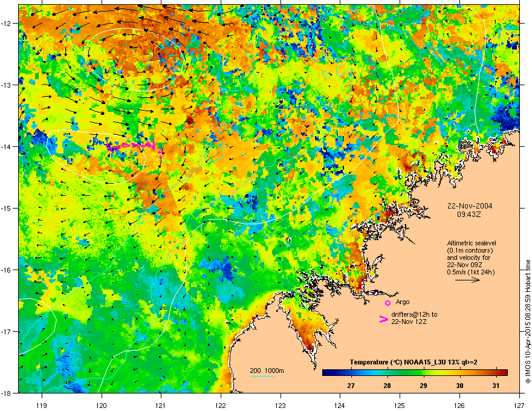Click the 119 longitude axis label
532x411 pixels.
tap(42, 405)
